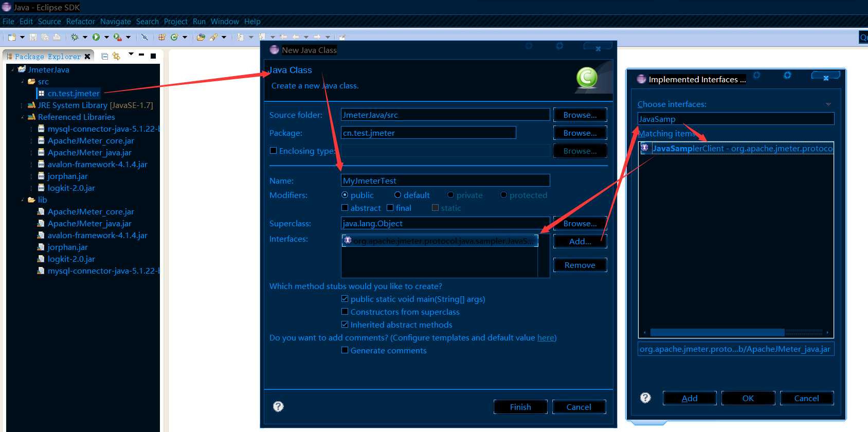Check the abstract modifier checkbox

[x=345, y=208]
